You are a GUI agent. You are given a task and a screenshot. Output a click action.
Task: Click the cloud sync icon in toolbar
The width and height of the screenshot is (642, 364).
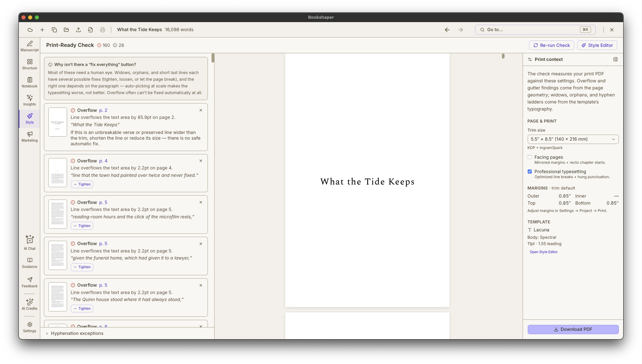(x=30, y=30)
